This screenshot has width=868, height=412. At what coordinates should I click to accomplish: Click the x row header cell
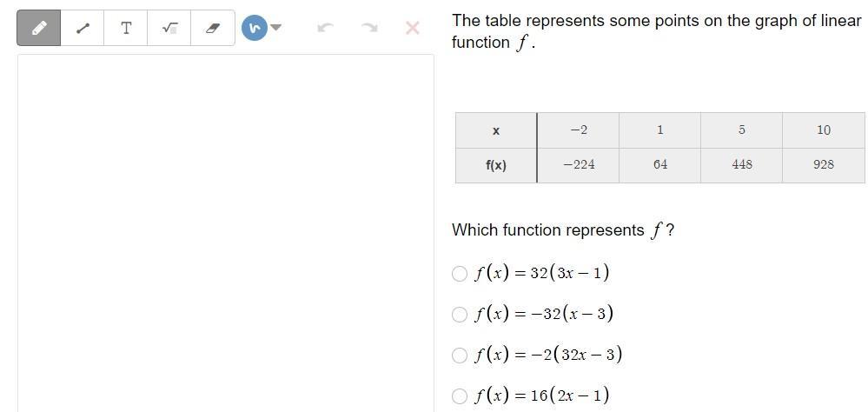click(x=496, y=130)
